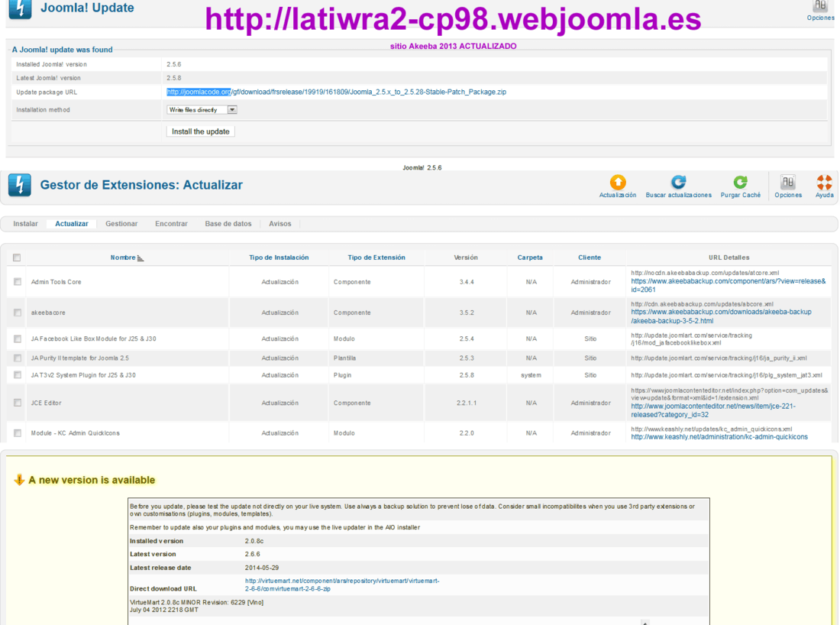Viewport: 840px width, 625px height.
Task: Check JA Purity II template checkbox
Action: tap(18, 358)
